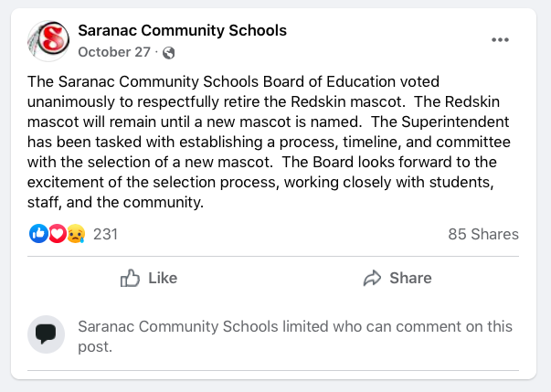Open the three-dot post options menu
Viewport: 551px width, 392px height.
tap(500, 40)
